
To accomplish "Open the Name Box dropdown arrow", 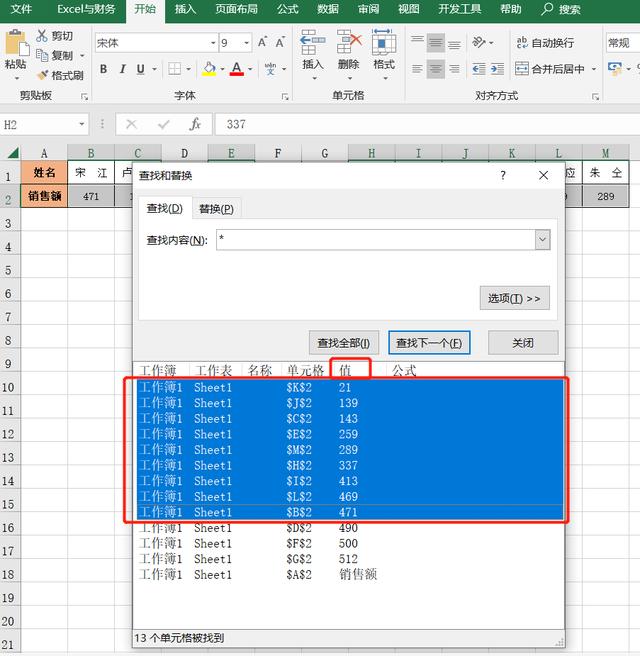I will pyautogui.click(x=82, y=124).
